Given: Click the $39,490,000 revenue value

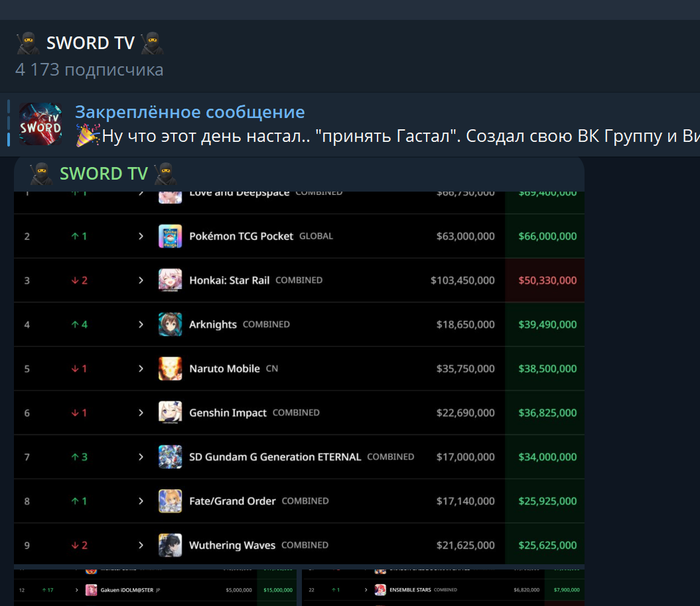Looking at the screenshot, I should [547, 324].
